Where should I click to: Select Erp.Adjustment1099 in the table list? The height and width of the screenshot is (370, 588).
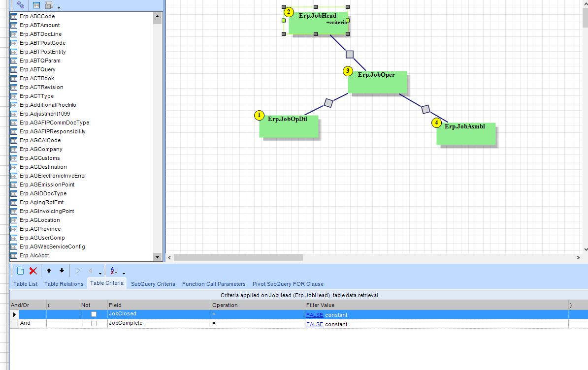[45, 114]
